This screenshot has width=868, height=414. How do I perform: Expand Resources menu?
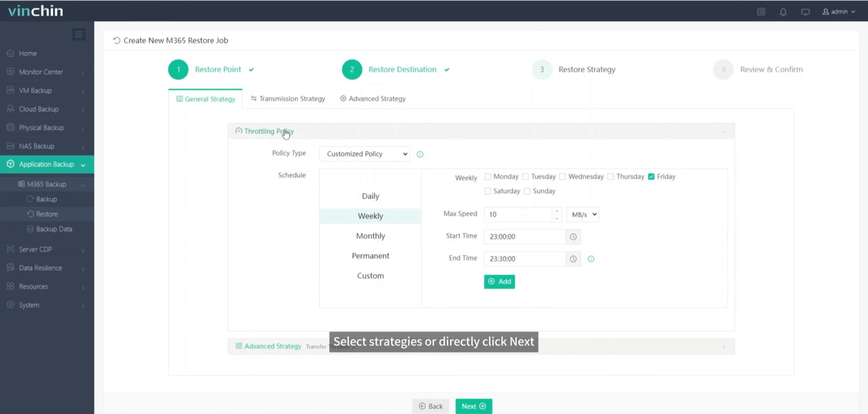click(x=47, y=286)
